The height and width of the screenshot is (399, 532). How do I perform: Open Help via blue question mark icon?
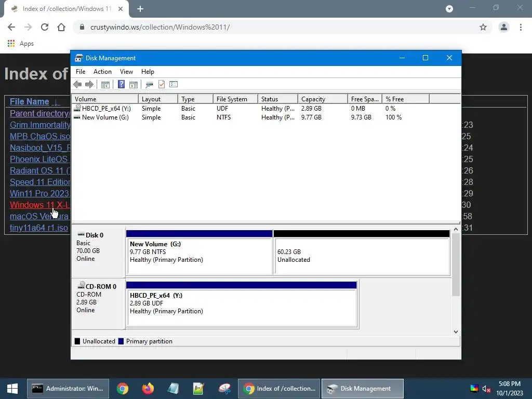121,84
